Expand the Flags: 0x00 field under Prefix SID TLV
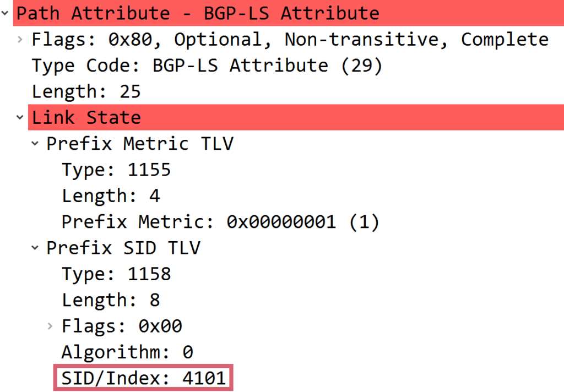 click(49, 325)
